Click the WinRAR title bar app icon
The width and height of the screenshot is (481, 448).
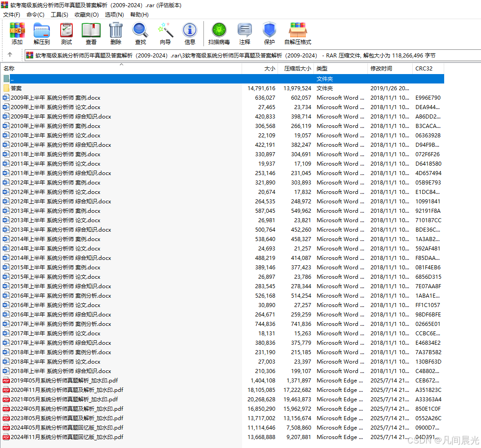[x=4, y=5]
